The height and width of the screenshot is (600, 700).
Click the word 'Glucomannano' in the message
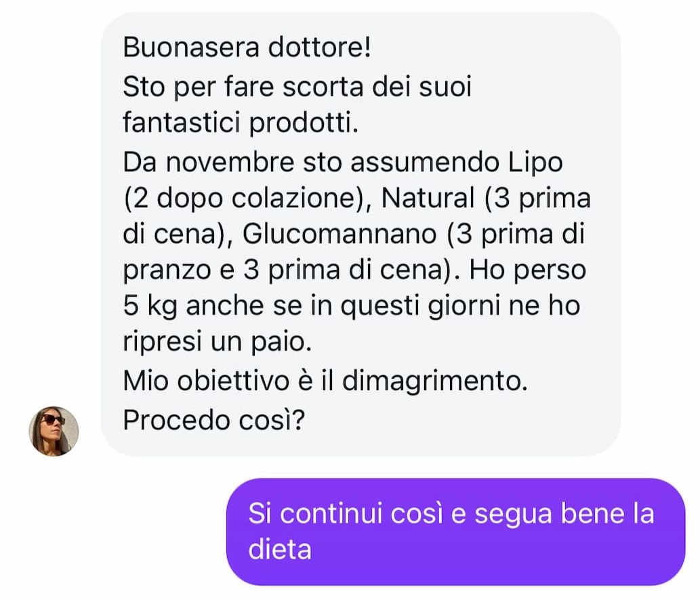(x=339, y=234)
